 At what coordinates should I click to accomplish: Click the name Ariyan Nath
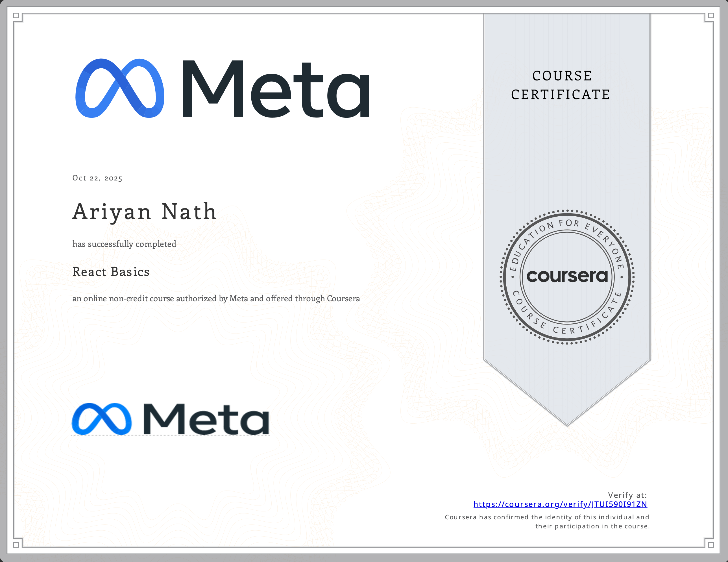(x=143, y=212)
